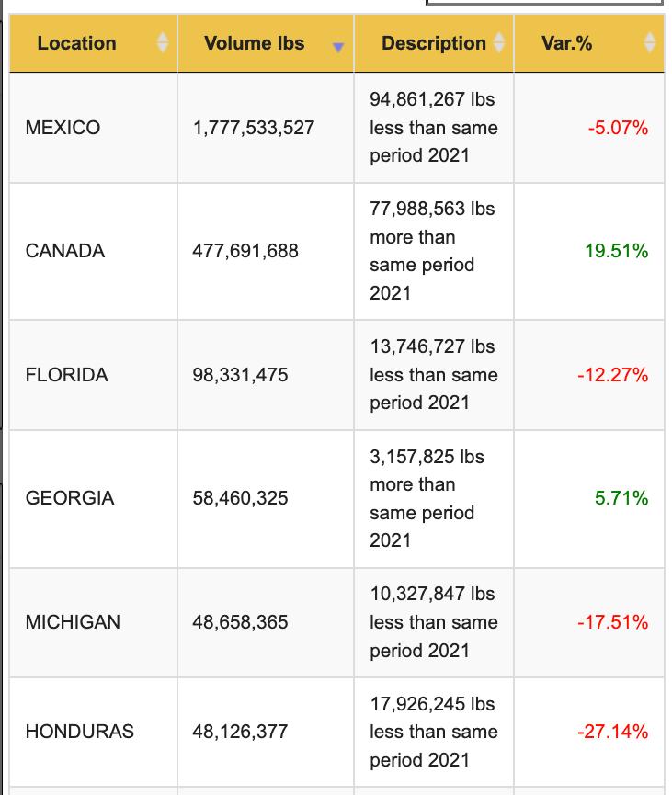Select the CANADA location cell
Image resolution: width=672 pixels, height=795 pixels.
[x=65, y=251]
